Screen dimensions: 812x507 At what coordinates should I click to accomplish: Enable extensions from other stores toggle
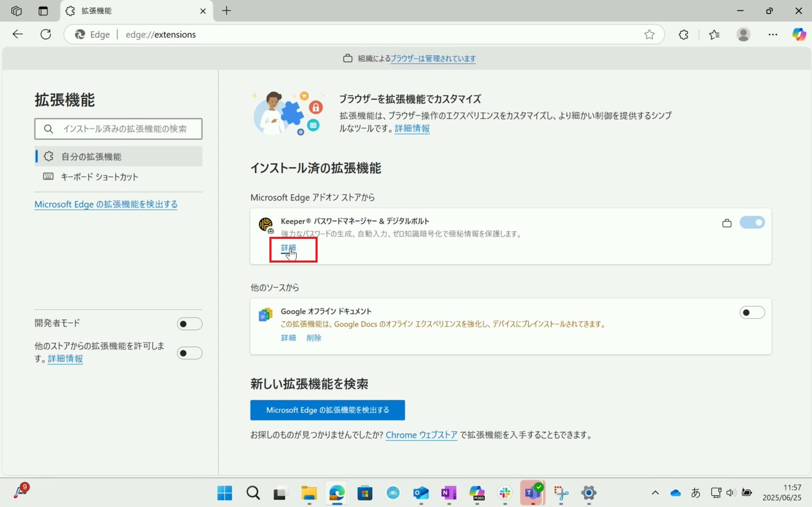(x=189, y=353)
